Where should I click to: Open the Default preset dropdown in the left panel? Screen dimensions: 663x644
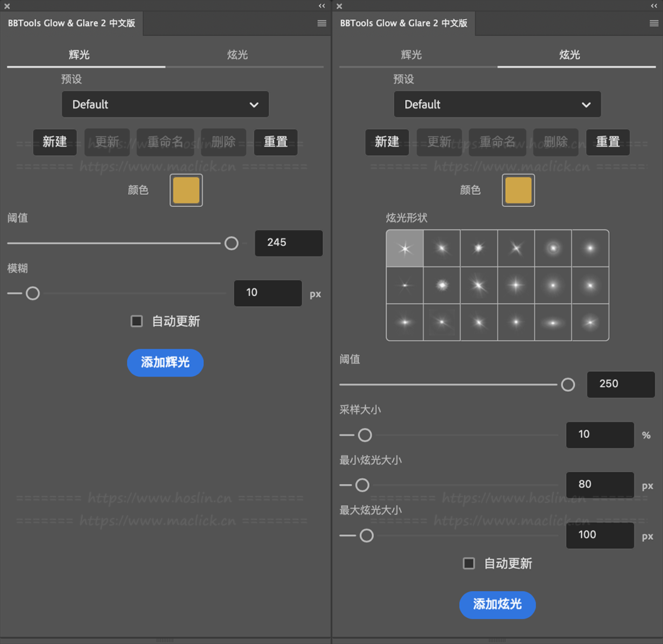tap(165, 104)
